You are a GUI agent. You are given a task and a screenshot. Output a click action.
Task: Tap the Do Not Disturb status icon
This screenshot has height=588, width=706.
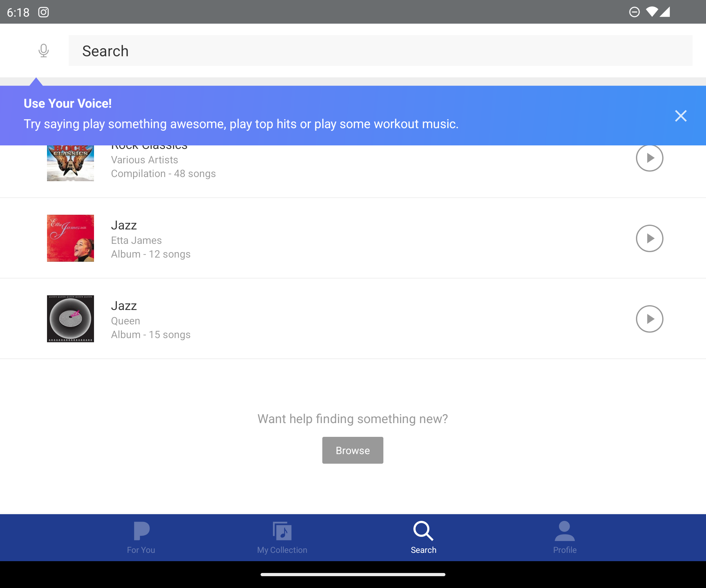click(634, 12)
